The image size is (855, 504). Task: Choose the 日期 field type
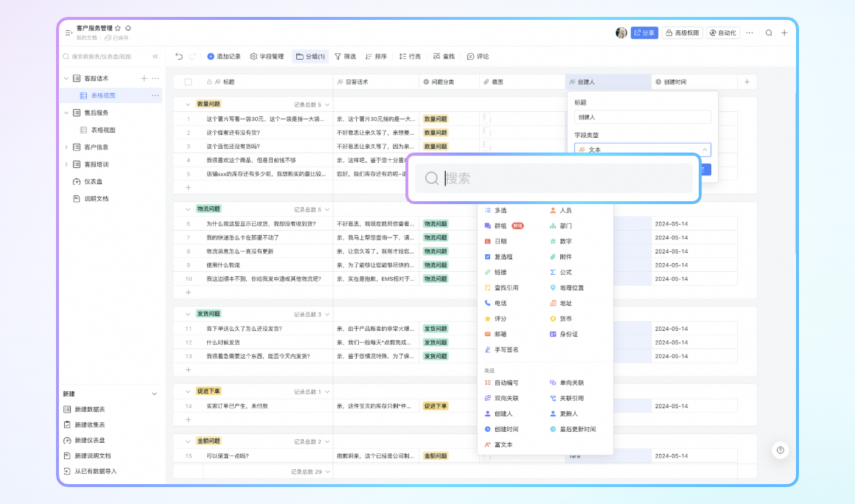(x=495, y=242)
